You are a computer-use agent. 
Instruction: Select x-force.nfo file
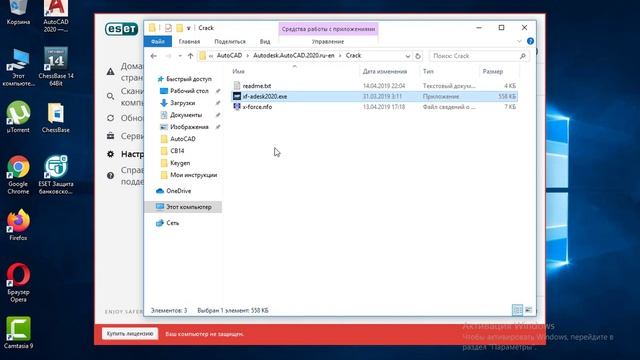[257, 107]
